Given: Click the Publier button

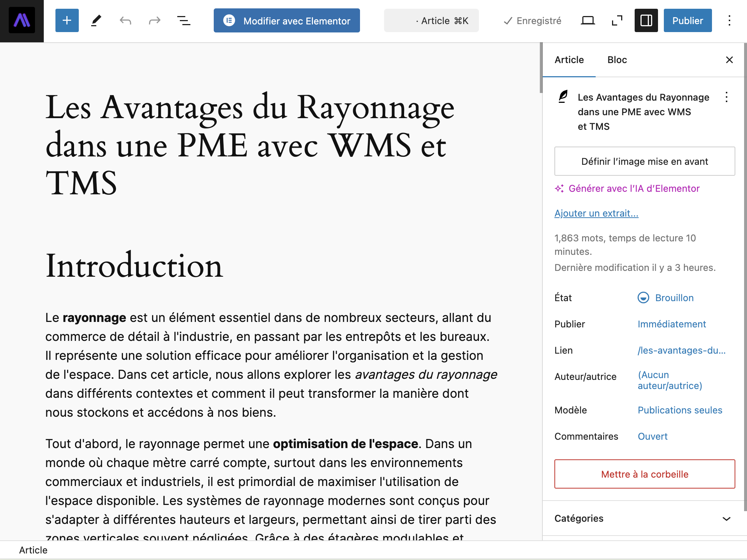Looking at the screenshot, I should (688, 20).
